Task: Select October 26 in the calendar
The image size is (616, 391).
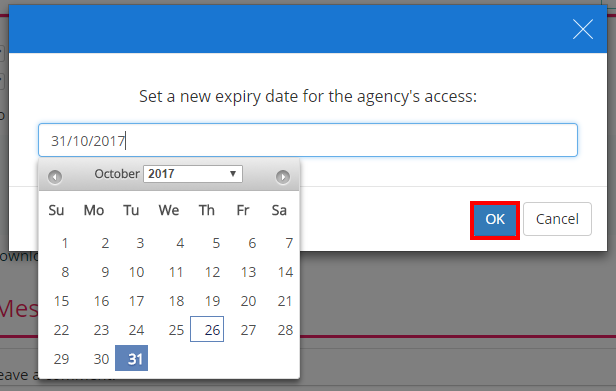Action: point(207,329)
